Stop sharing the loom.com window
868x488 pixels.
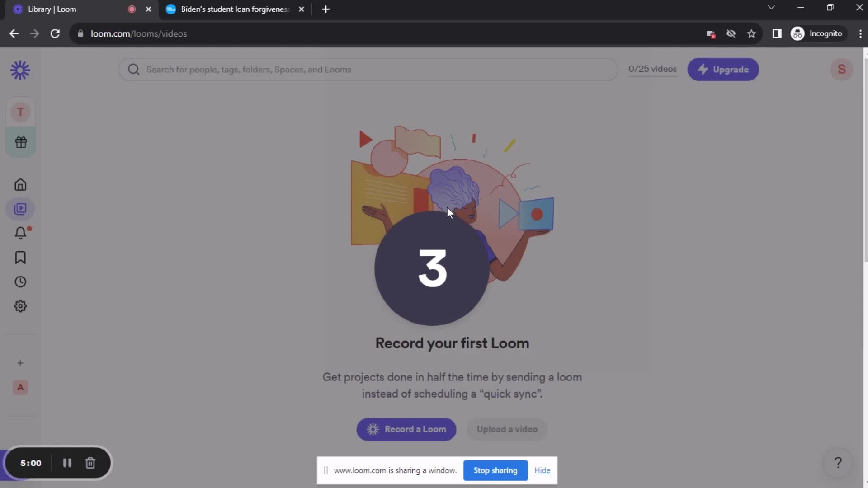495,470
